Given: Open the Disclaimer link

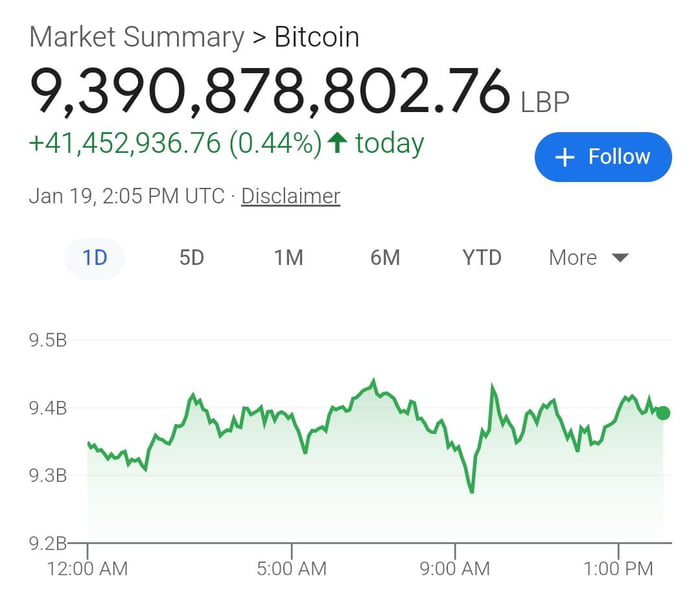Looking at the screenshot, I should (291, 196).
